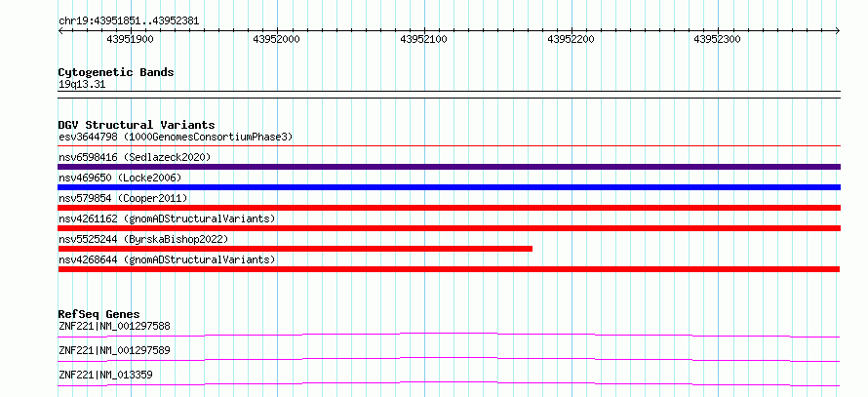This screenshot has height=397, width=868.
Task: Open variant nsv579854 (Cooper2011) label
Action: pyautogui.click(x=123, y=198)
